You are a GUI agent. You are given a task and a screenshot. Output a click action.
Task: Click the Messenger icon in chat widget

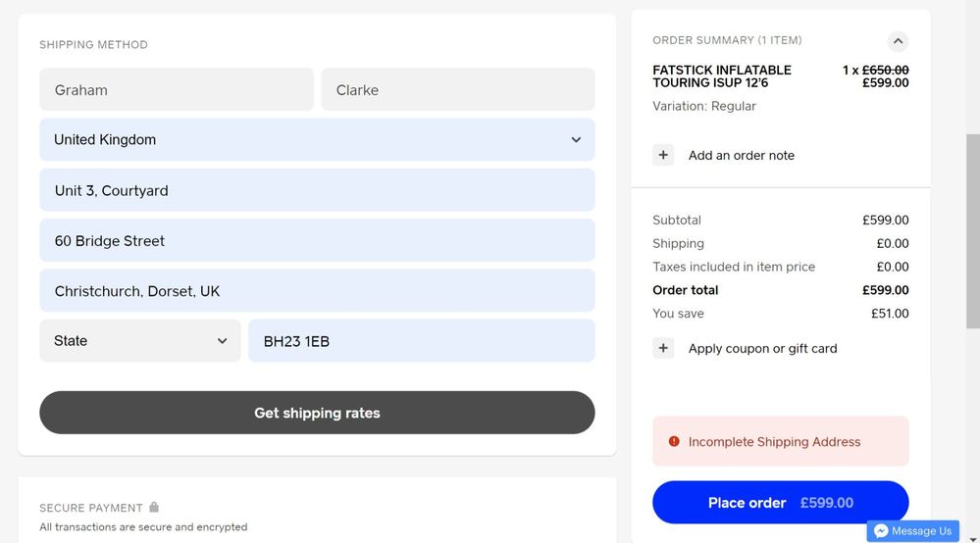(881, 530)
